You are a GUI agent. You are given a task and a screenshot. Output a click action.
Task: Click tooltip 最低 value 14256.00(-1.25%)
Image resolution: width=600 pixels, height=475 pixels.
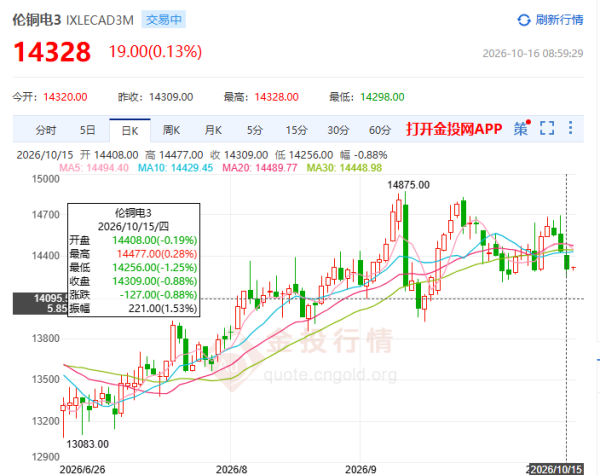155,268
